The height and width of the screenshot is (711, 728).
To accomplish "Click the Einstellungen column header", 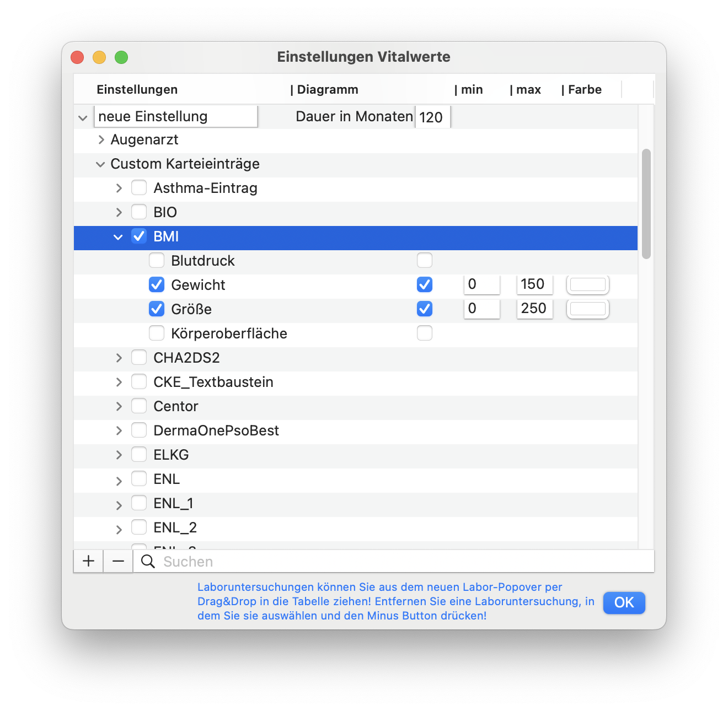I will [x=137, y=90].
